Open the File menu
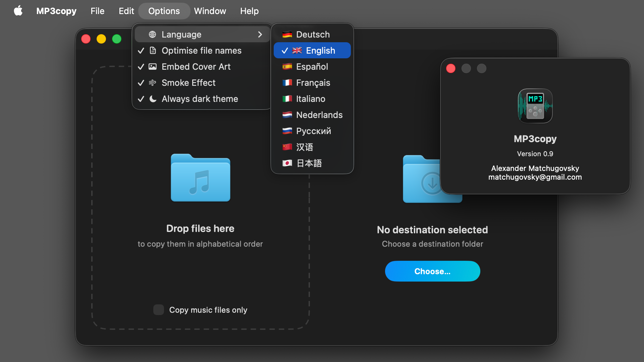Image resolution: width=644 pixels, height=362 pixels. pos(97,11)
